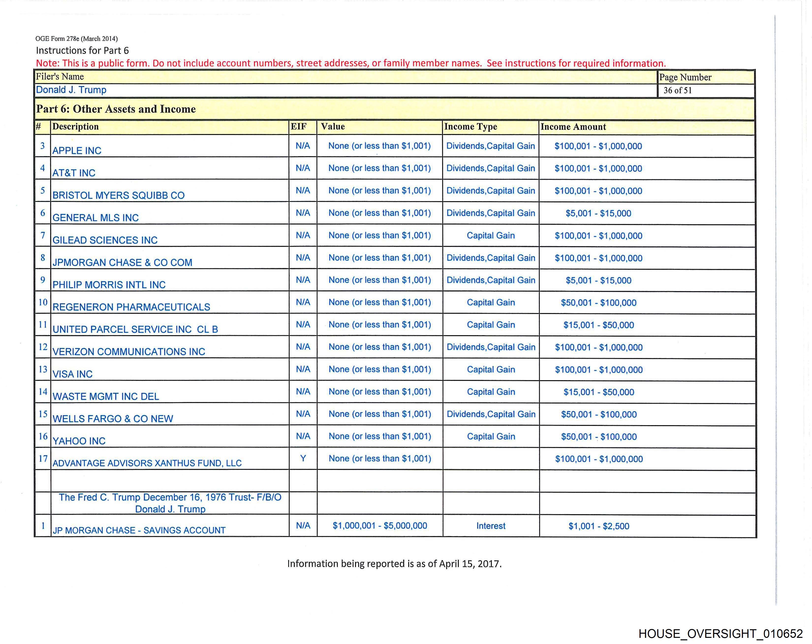The width and height of the screenshot is (812, 644).
Task: Select PHILIP MORRIS INTL INC description cell
Action: point(109,285)
